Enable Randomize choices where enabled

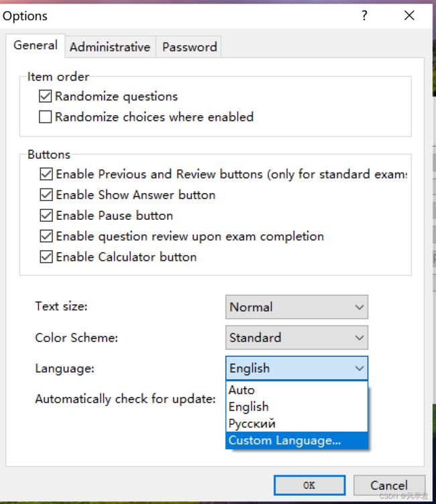(x=45, y=117)
